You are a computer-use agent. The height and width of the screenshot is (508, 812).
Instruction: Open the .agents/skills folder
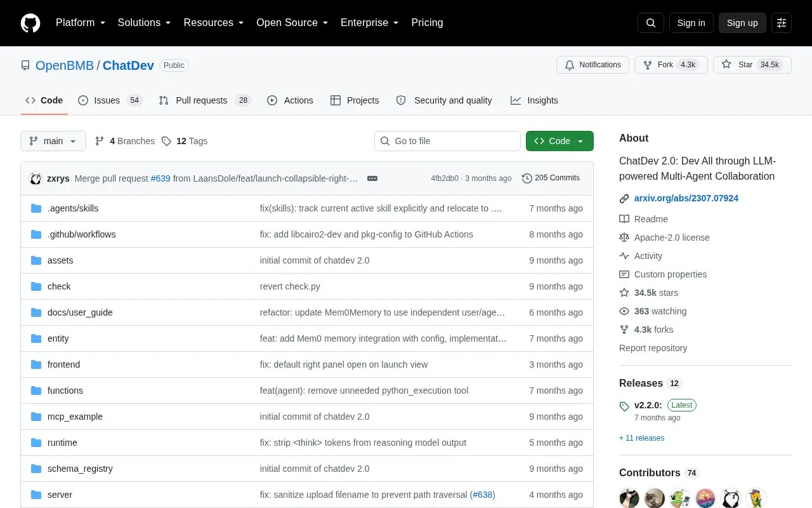[73, 208]
